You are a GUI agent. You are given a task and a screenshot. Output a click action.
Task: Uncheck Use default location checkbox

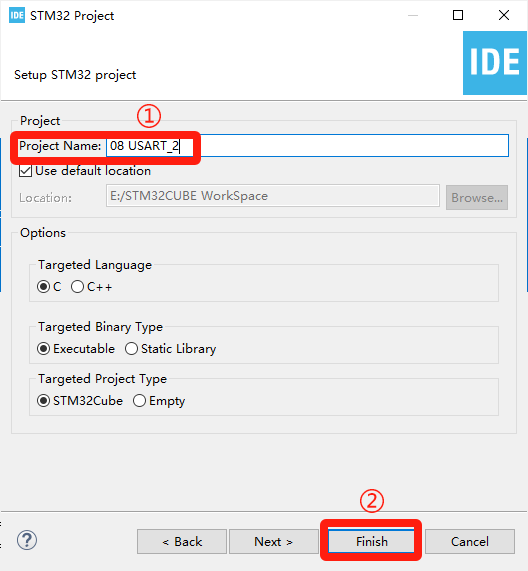click(x=25, y=171)
